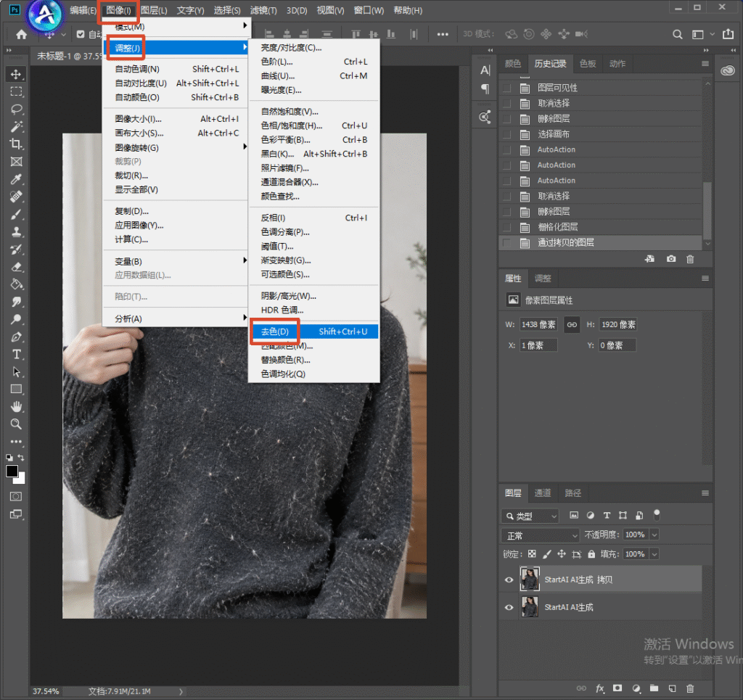Select the Clone Stamp tool

pyautogui.click(x=16, y=231)
